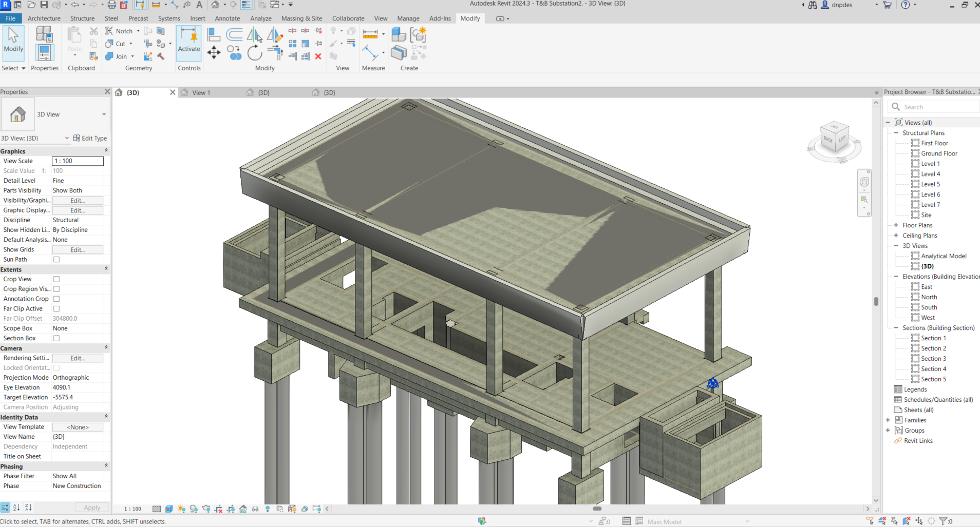Click the red Delete icon
The width and height of the screenshot is (980, 527).
[318, 56]
